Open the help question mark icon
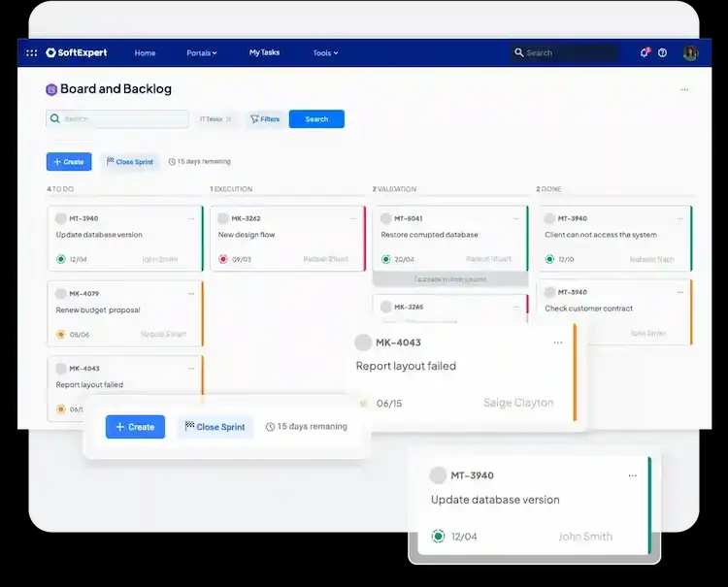Screen dimensions: 728x587 (663, 53)
